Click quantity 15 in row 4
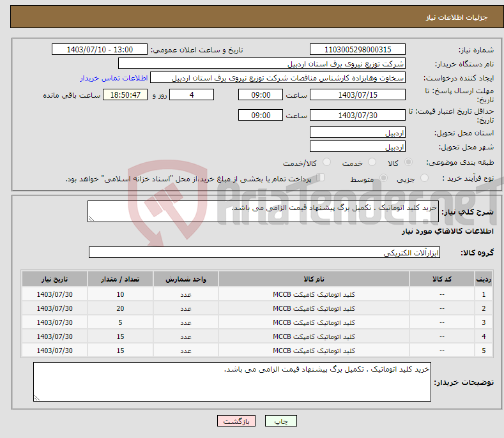 click(x=120, y=336)
